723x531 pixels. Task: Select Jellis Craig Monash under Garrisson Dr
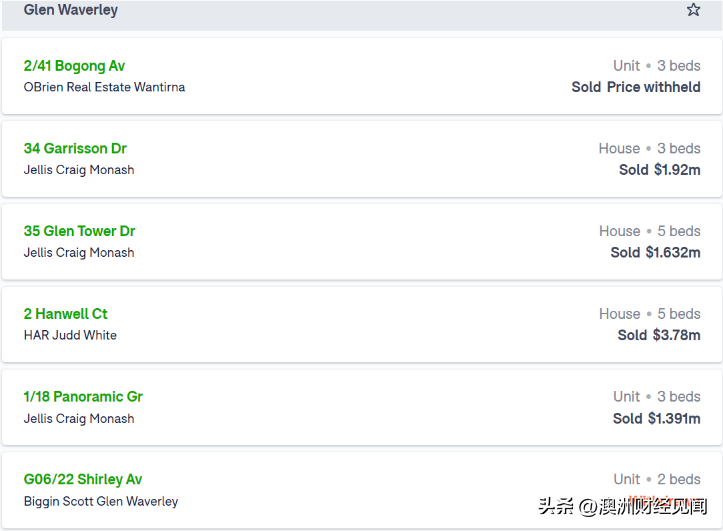79,170
